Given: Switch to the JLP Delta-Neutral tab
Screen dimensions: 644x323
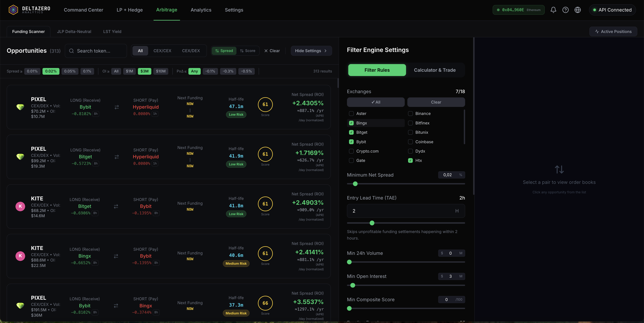Looking at the screenshot, I should pos(74,31).
